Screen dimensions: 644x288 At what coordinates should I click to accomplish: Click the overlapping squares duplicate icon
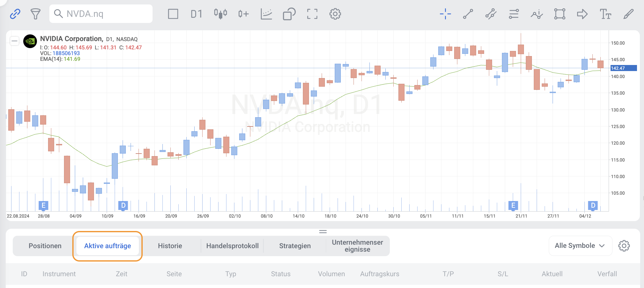point(289,14)
